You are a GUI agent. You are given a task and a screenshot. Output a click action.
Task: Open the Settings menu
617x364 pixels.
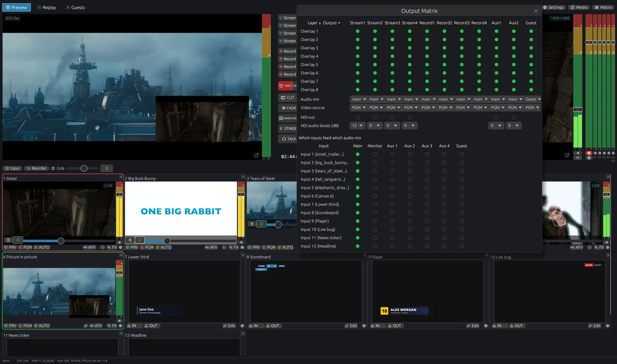click(x=553, y=7)
